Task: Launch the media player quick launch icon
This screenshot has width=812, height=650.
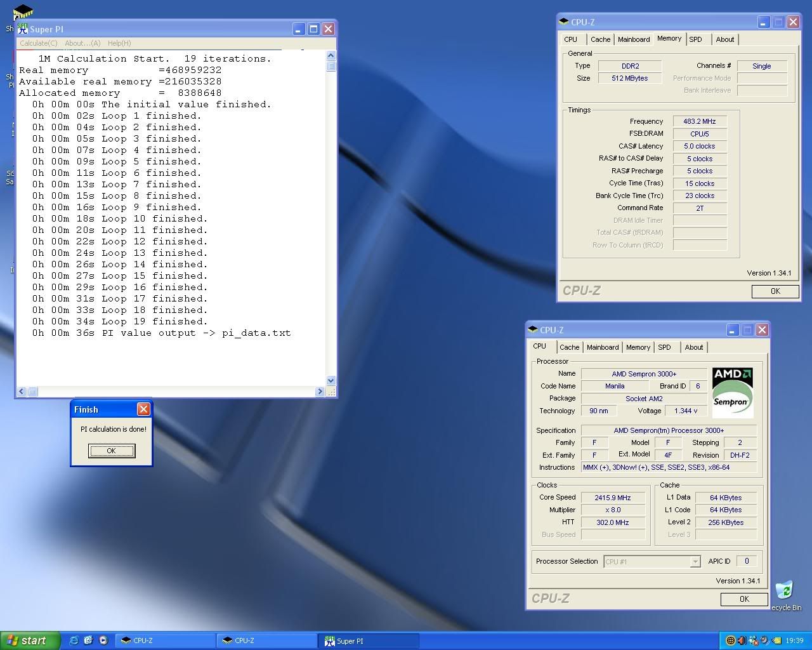Action: (103, 640)
